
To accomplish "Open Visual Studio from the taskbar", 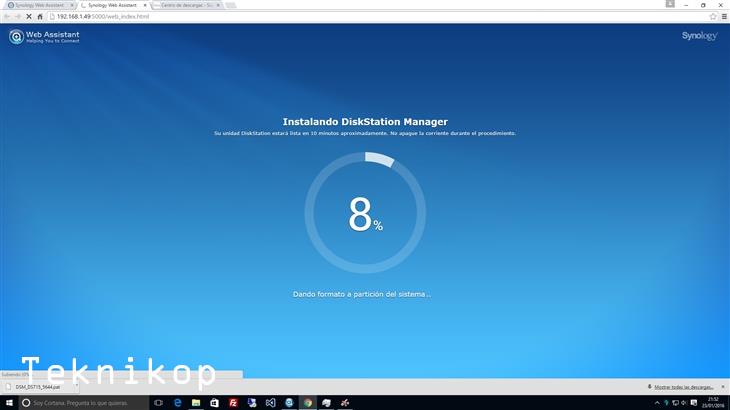I will [270, 402].
